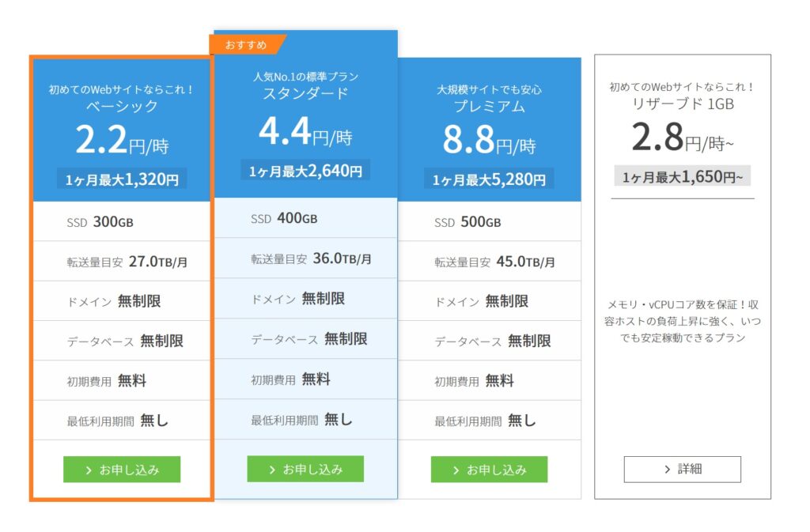The width and height of the screenshot is (810, 532).
Task: Click 最低利用期間 無し in ベーシック column
Action: pos(122,420)
